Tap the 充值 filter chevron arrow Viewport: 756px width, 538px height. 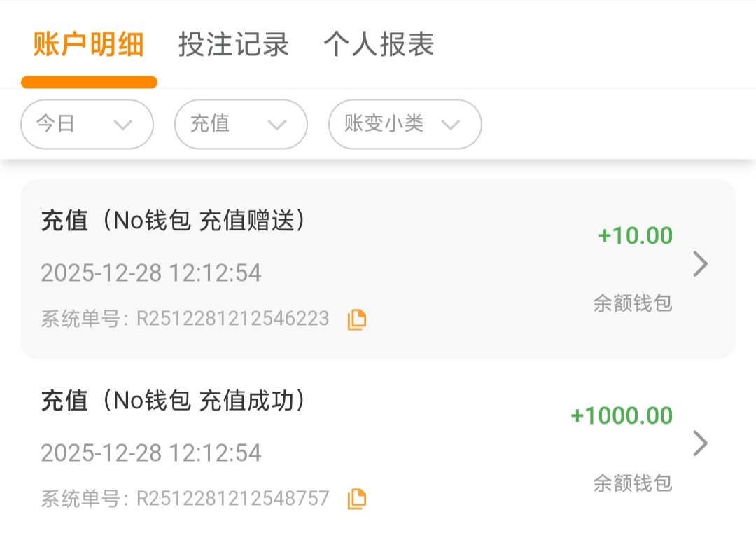[277, 125]
